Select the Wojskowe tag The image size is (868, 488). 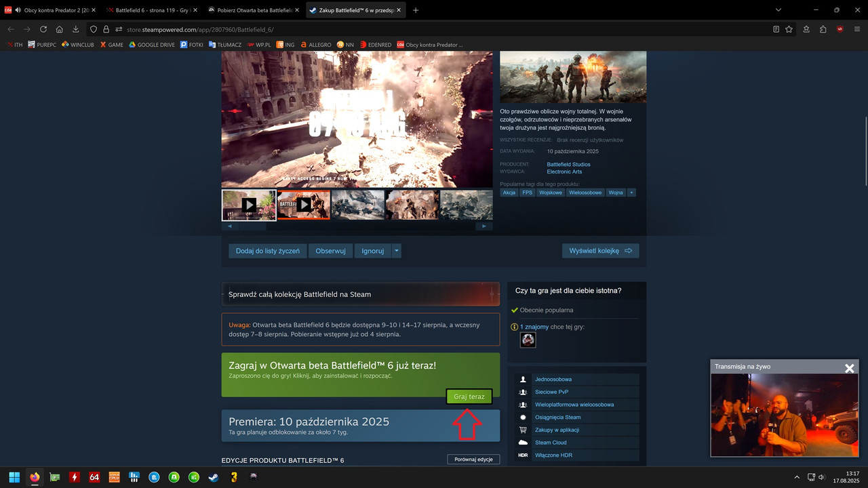(x=551, y=192)
